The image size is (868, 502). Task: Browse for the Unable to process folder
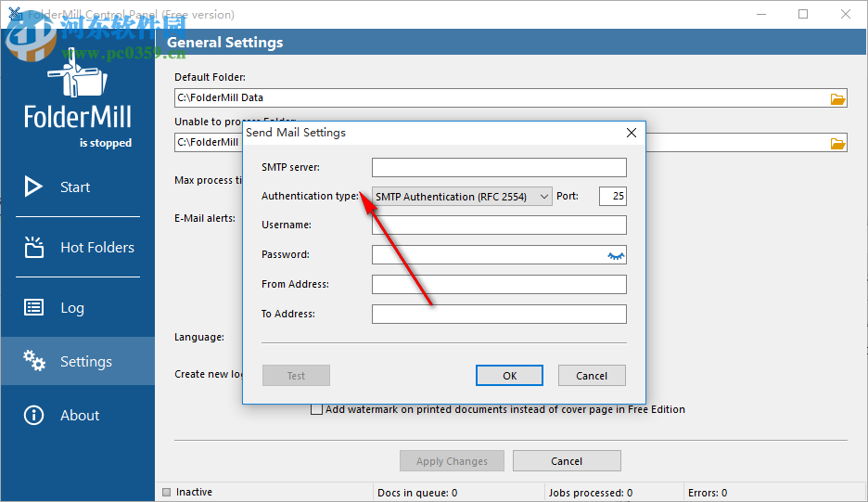[x=837, y=143]
